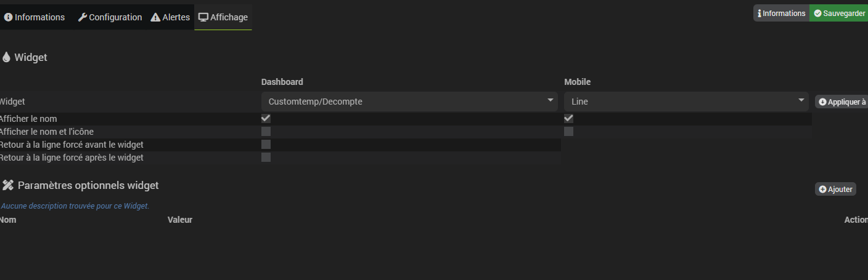Click the top-right Informations button
Image resolution: width=868 pixels, height=280 pixels.
click(x=780, y=14)
